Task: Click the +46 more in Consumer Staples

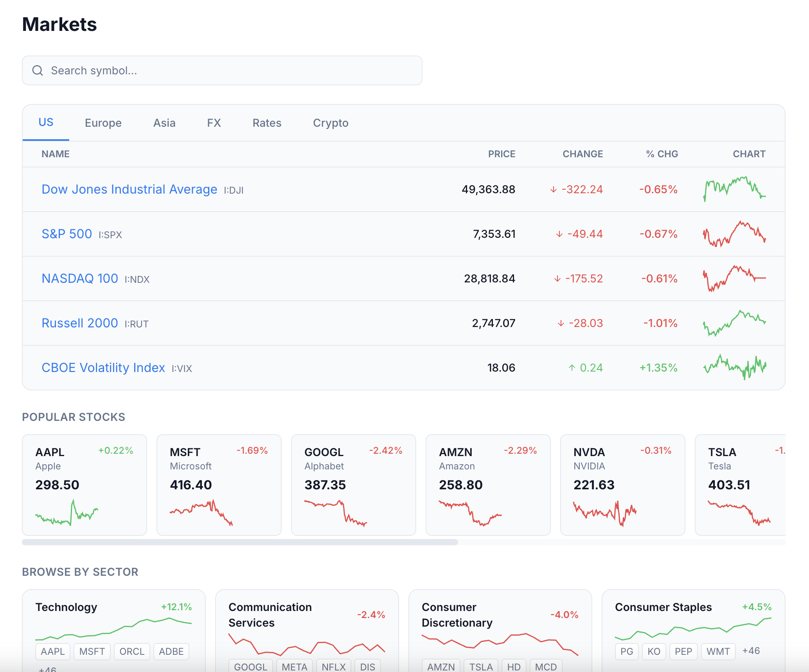Action: pos(751,651)
